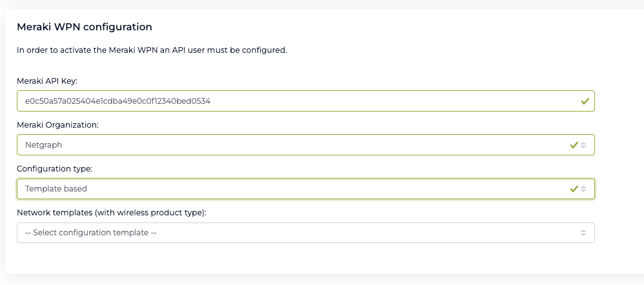
Task: Click the 'Template based' selected value
Action: tap(55, 189)
